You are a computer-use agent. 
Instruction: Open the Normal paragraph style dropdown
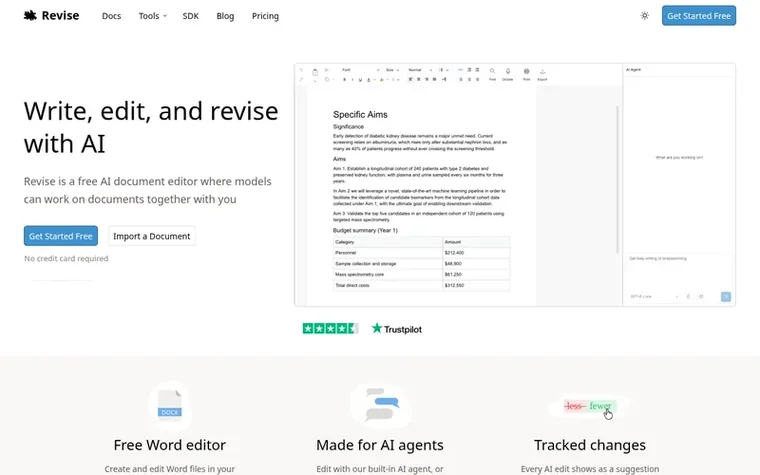tap(420, 70)
